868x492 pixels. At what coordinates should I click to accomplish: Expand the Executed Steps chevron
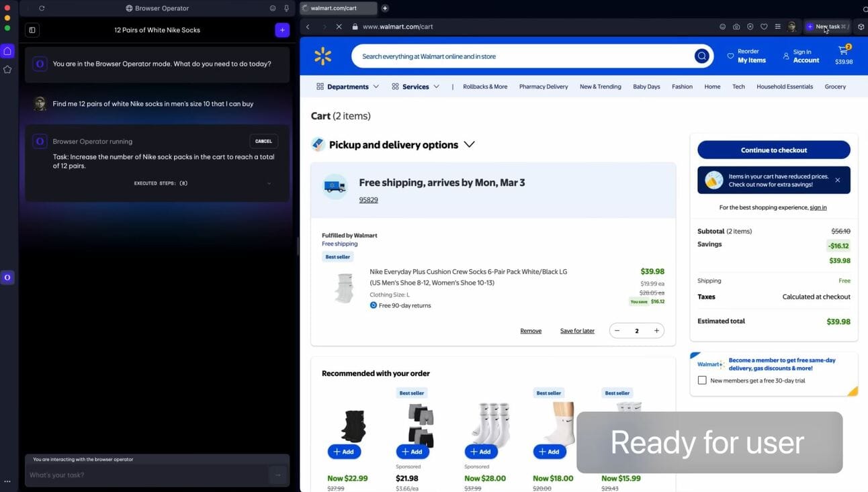point(269,183)
